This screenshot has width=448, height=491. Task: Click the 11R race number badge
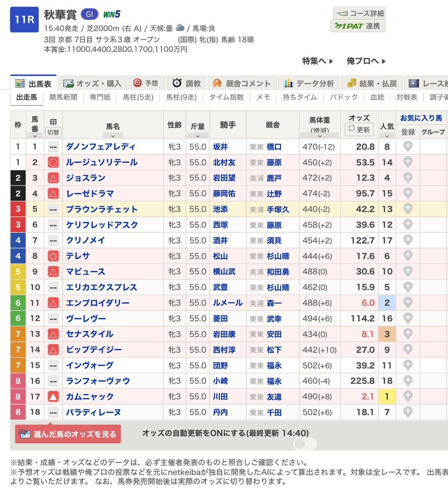pos(24,19)
